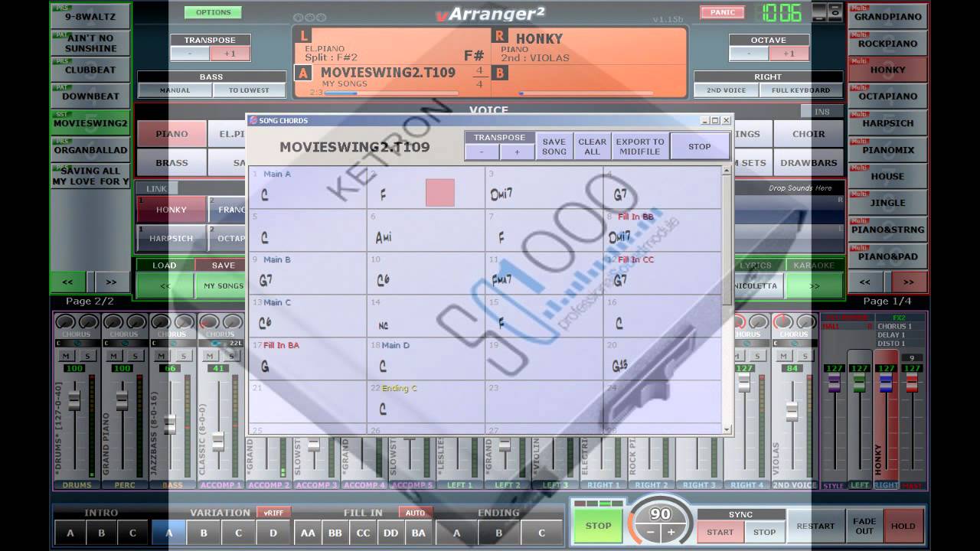The image size is (980, 551).
Task: Trigger Fill In AA
Action: click(x=308, y=533)
